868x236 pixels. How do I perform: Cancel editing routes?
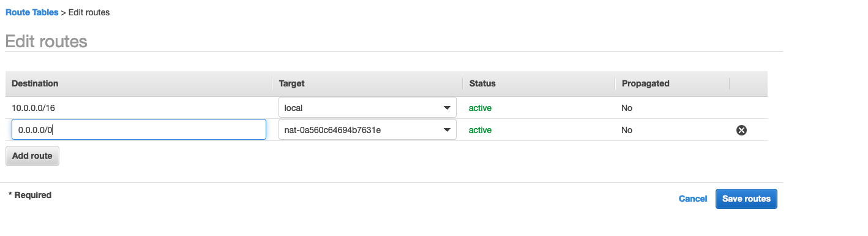[693, 199]
